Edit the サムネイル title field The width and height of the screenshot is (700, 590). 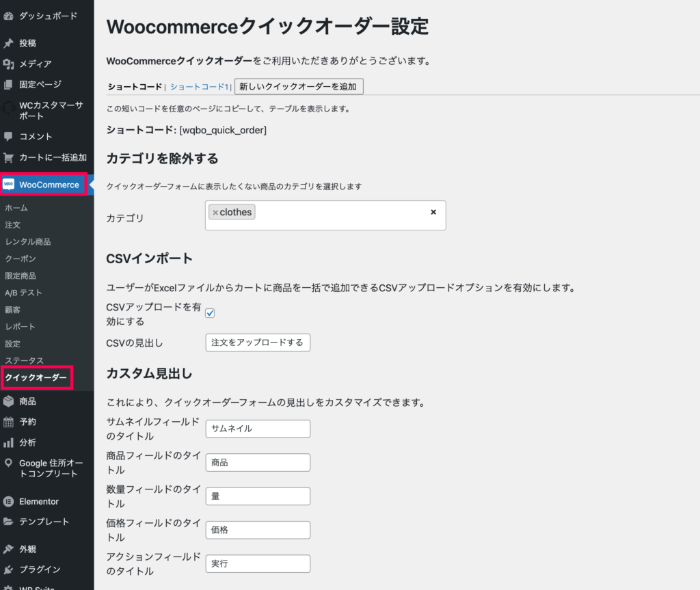coord(258,429)
